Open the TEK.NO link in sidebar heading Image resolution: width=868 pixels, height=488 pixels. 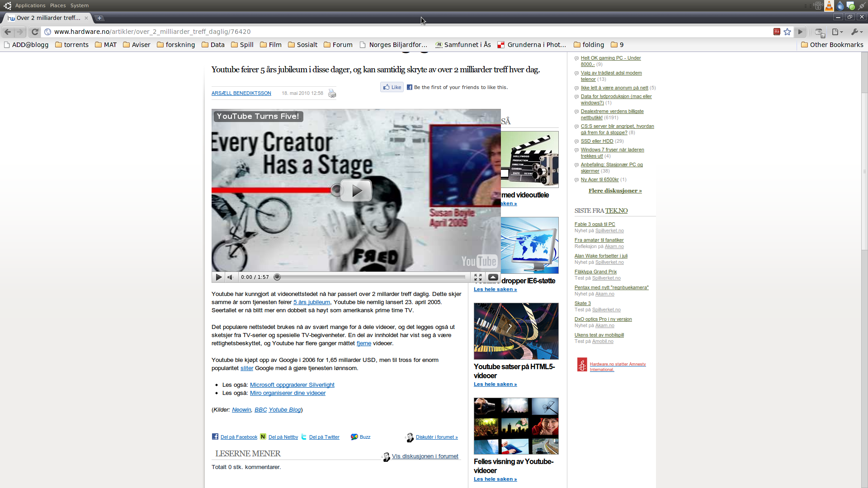617,211
